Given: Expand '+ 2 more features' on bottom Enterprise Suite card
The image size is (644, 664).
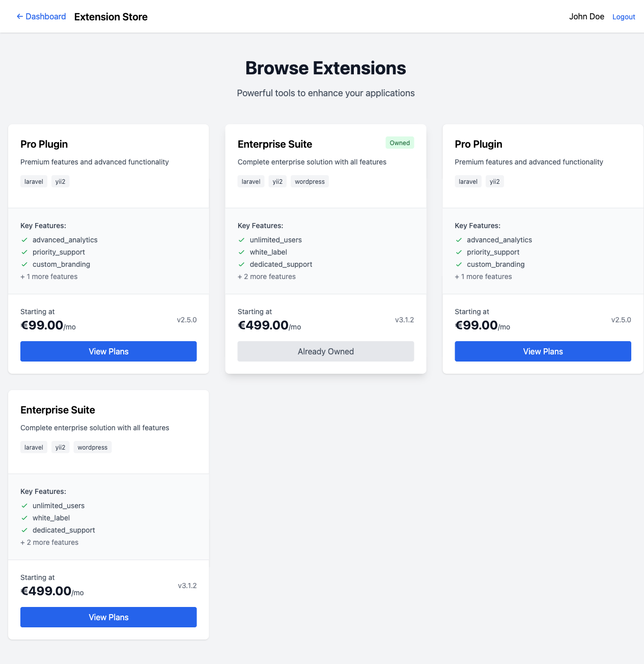Looking at the screenshot, I should tap(49, 542).
